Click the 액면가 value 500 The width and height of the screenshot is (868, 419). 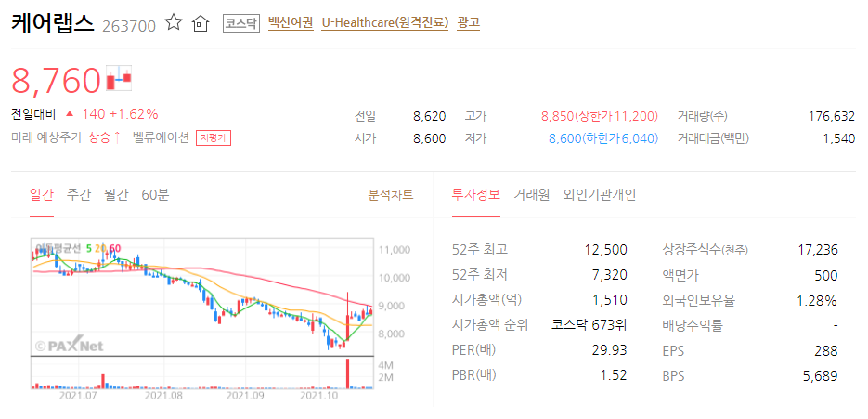pos(826,275)
